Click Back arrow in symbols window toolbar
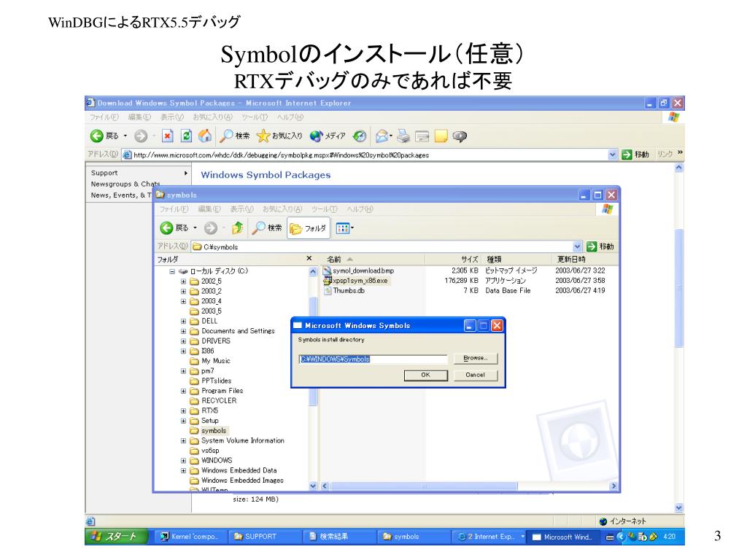The height and width of the screenshot is (560, 747). pyautogui.click(x=166, y=228)
